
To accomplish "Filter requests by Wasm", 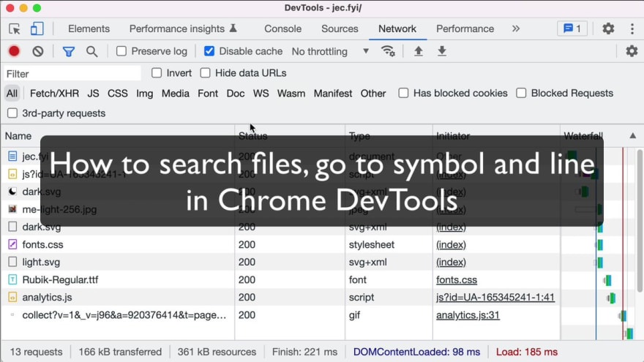I will click(x=291, y=94).
